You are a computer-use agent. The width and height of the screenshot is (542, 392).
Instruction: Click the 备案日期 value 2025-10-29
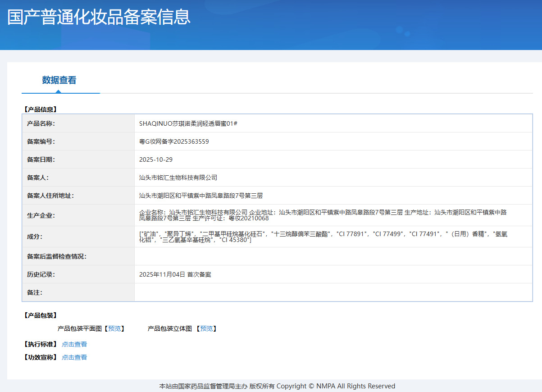pos(156,160)
